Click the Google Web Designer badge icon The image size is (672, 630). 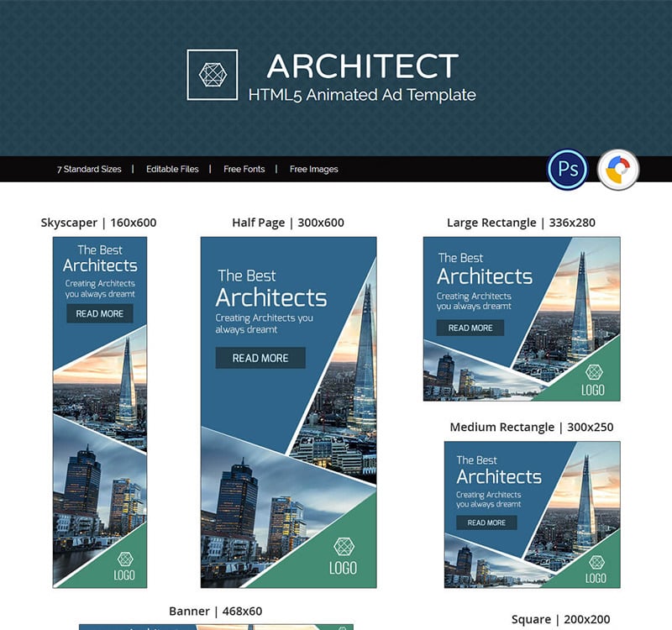[x=618, y=170]
